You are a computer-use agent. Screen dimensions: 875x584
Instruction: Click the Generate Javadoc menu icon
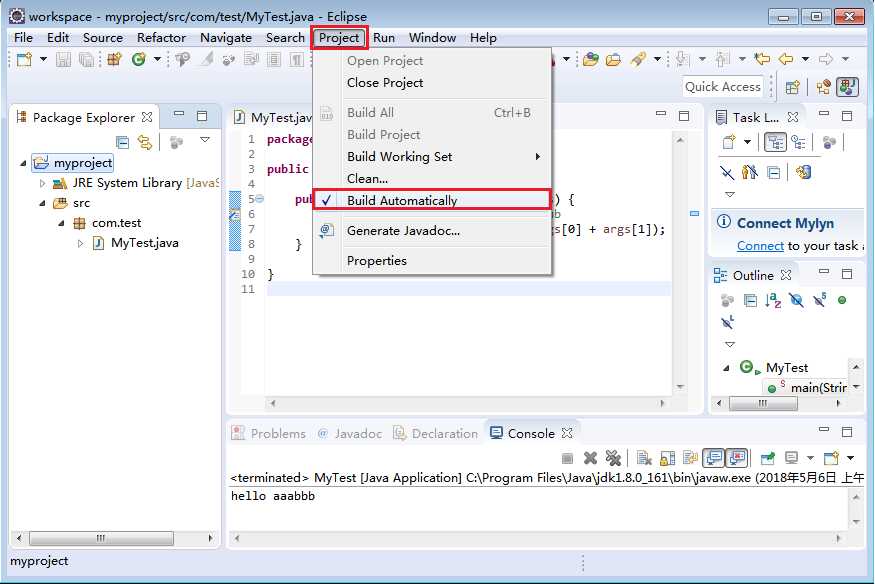click(326, 230)
